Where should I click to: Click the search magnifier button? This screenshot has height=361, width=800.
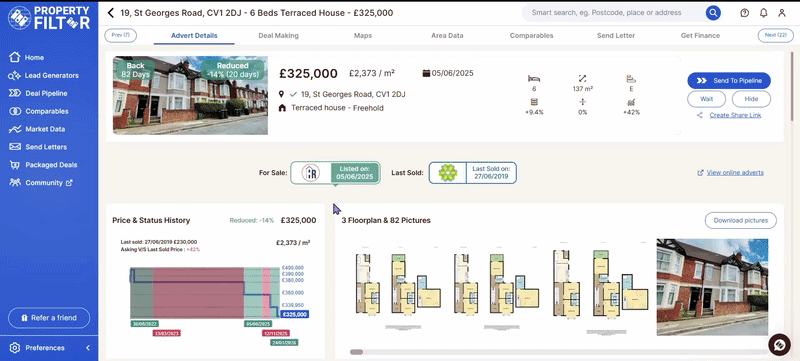point(713,13)
